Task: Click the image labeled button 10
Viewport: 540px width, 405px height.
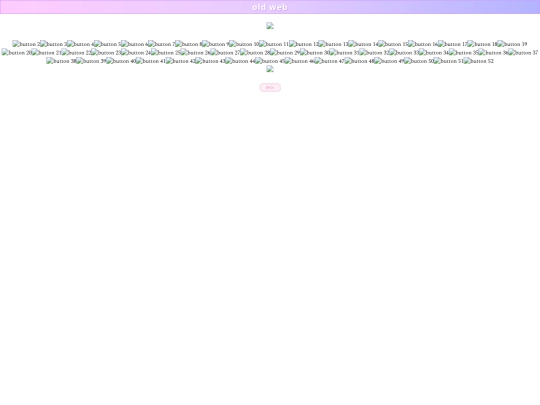Action: (x=244, y=44)
